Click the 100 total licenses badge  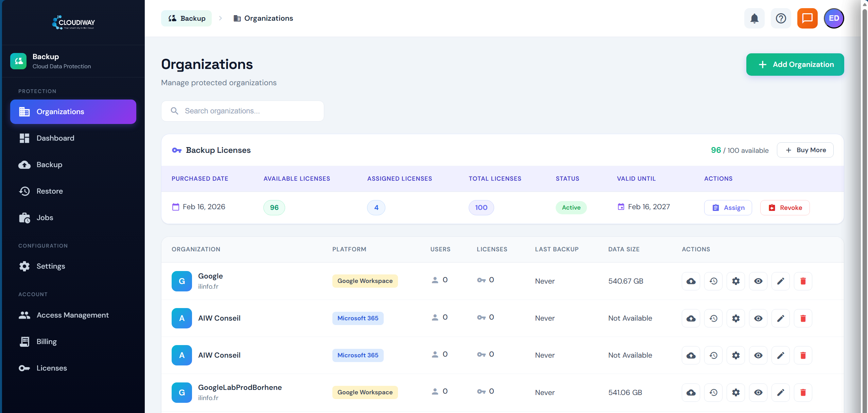tap(481, 208)
